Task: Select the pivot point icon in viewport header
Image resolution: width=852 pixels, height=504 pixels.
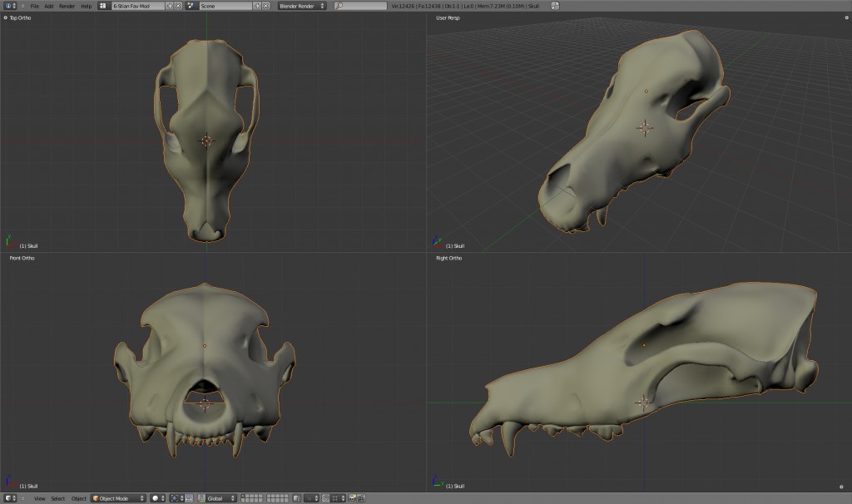Action: (176, 497)
